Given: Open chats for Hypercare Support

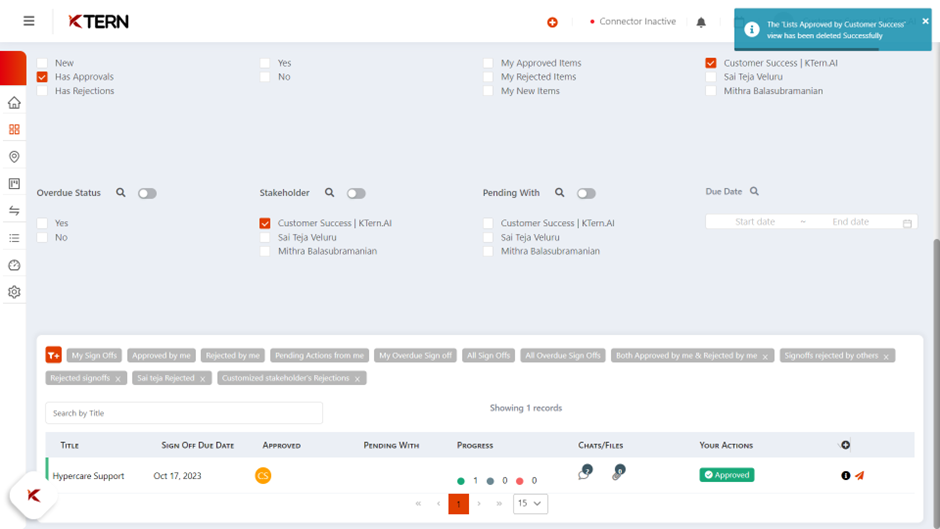Looking at the screenshot, I should [x=585, y=473].
